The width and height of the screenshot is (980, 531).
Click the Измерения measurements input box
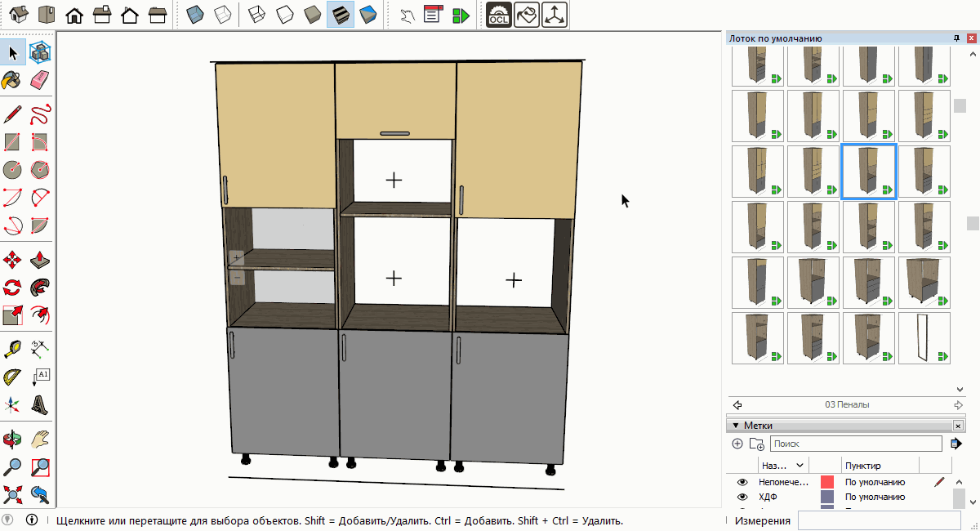click(x=880, y=520)
